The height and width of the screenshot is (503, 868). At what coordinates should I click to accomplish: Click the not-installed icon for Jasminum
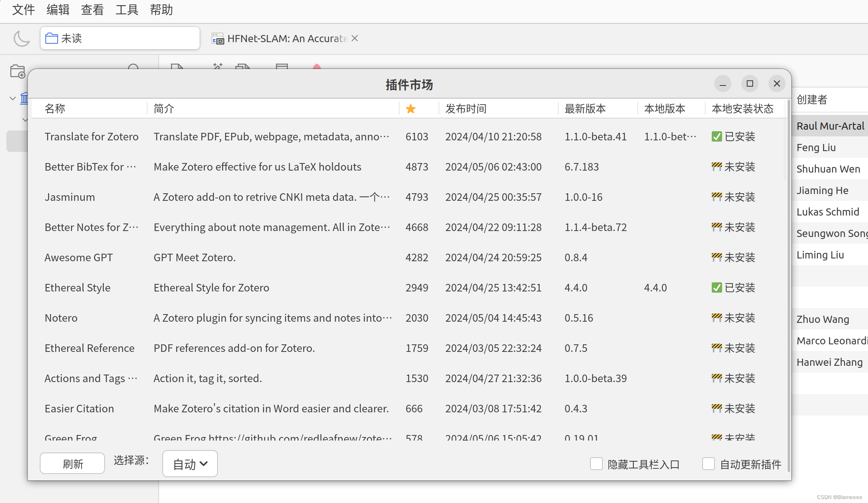(x=717, y=197)
